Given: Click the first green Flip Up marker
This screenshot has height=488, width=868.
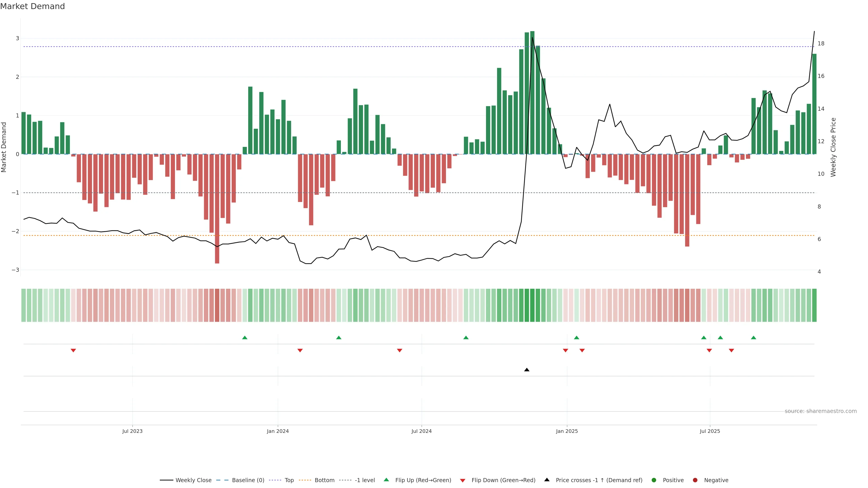Looking at the screenshot, I should (245, 338).
